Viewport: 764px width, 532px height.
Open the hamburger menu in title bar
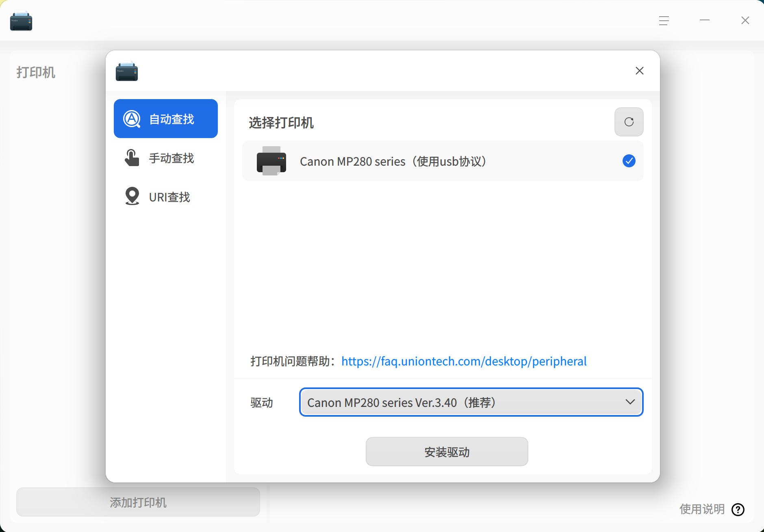coord(663,20)
